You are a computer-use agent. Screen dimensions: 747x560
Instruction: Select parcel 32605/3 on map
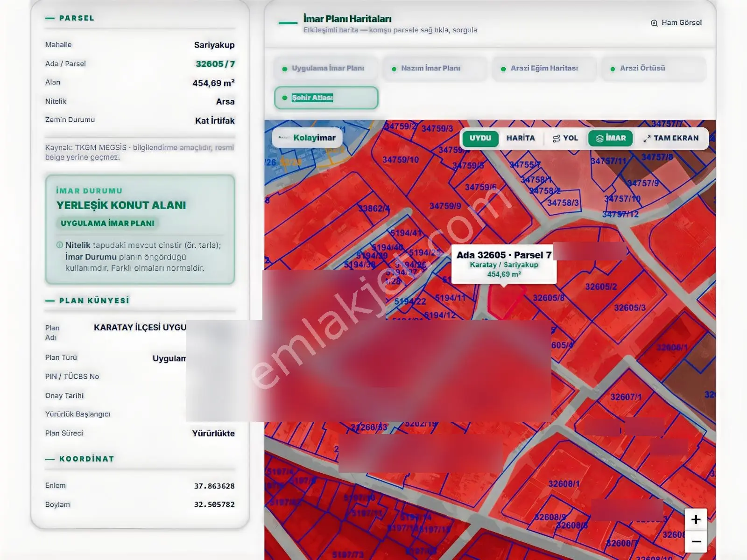click(x=629, y=308)
